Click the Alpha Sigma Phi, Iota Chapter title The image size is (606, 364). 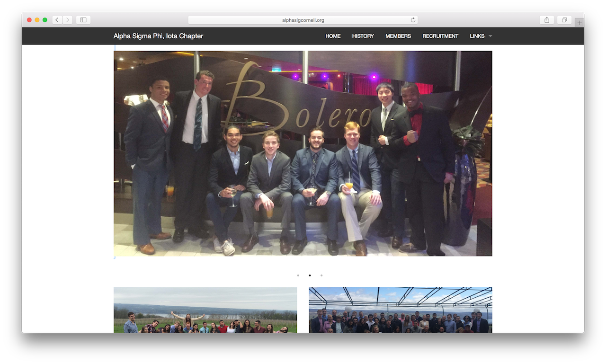tap(158, 36)
